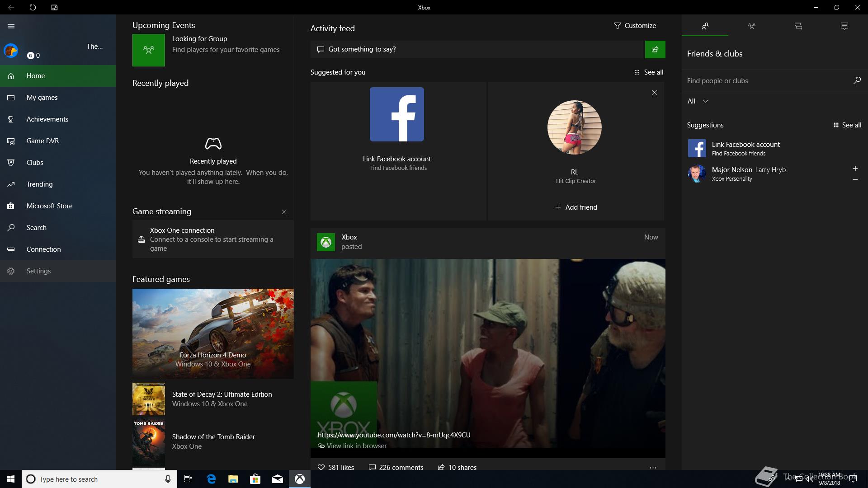Open the post's more options ellipsis
This screenshot has height=488, width=868.
point(653,468)
